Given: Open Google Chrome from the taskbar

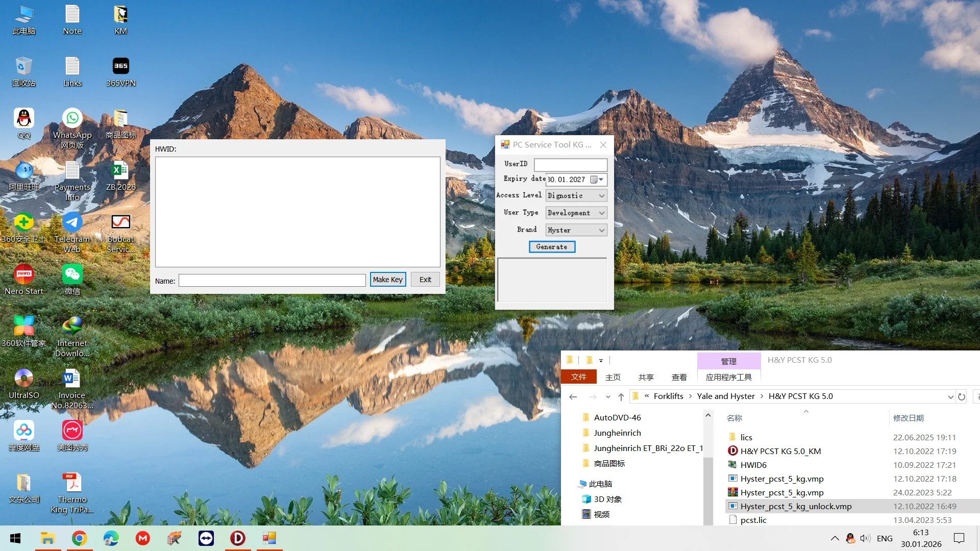Looking at the screenshot, I should tap(79, 538).
